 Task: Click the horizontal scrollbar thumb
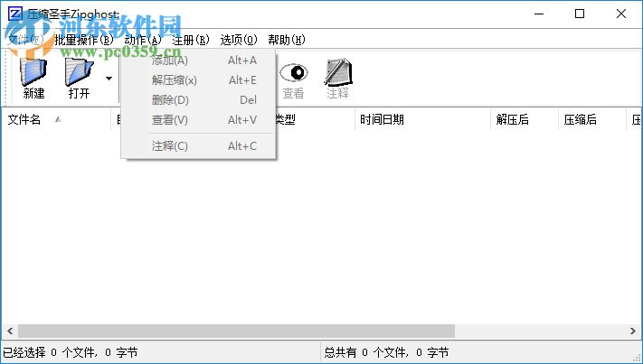coord(236,331)
